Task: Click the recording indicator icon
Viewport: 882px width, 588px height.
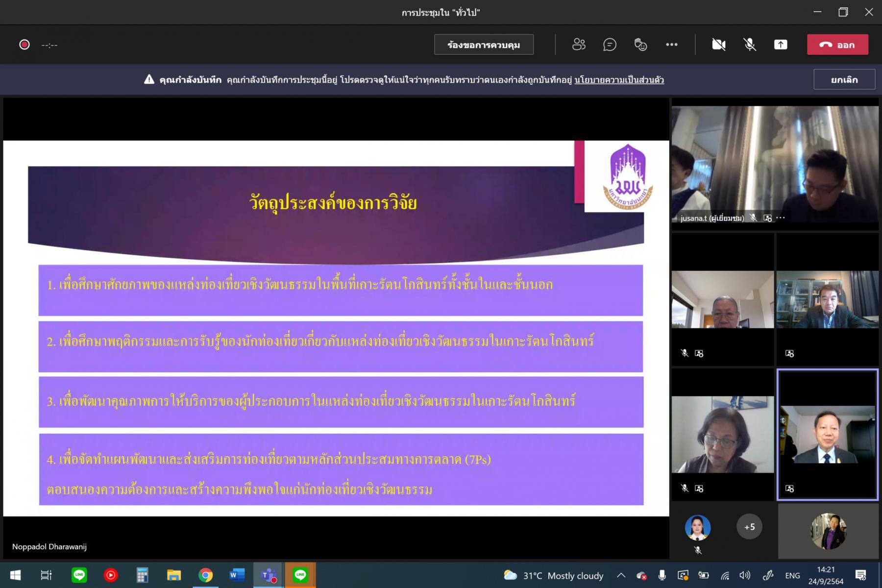Action: pos(24,45)
